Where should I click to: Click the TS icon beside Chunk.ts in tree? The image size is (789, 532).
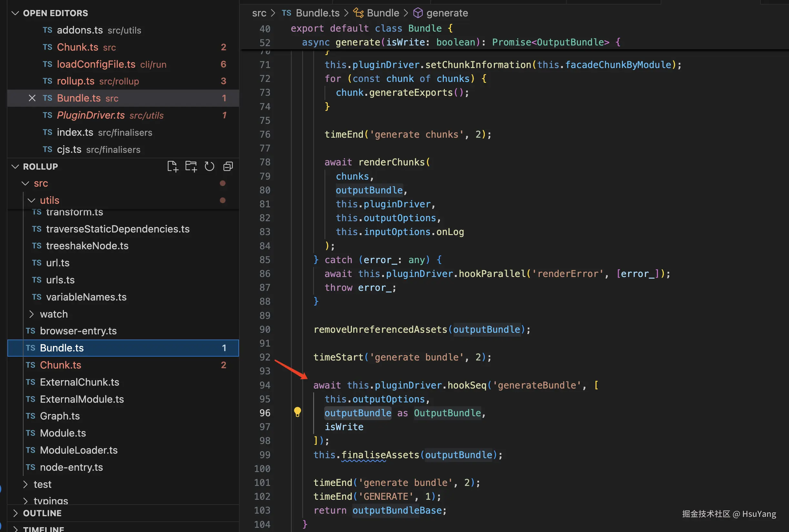(x=31, y=365)
